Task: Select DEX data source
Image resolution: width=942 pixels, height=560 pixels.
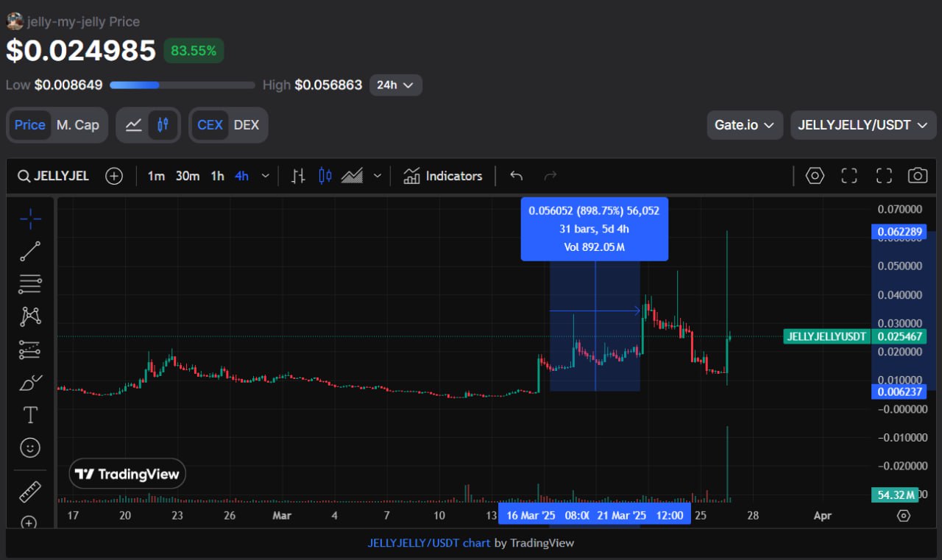Action: (247, 125)
